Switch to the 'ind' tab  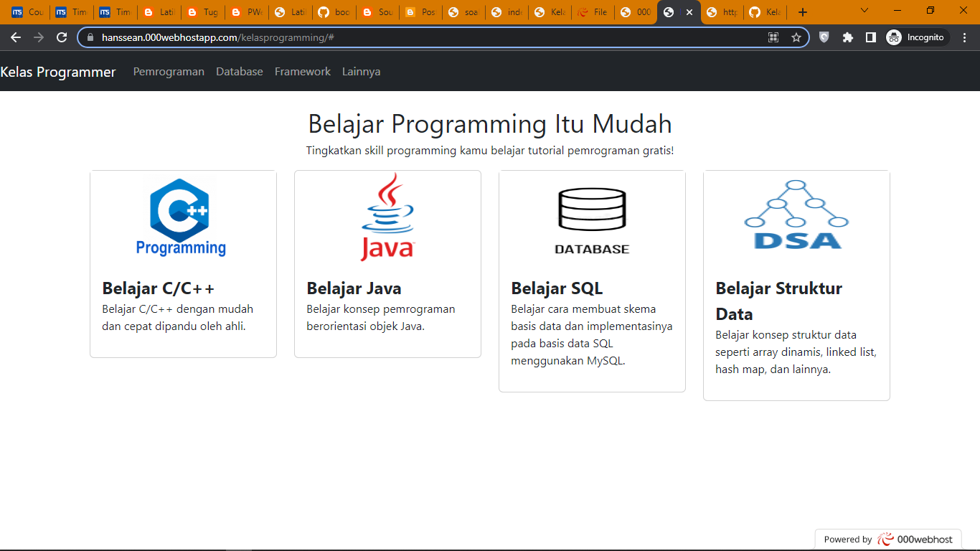(x=506, y=12)
